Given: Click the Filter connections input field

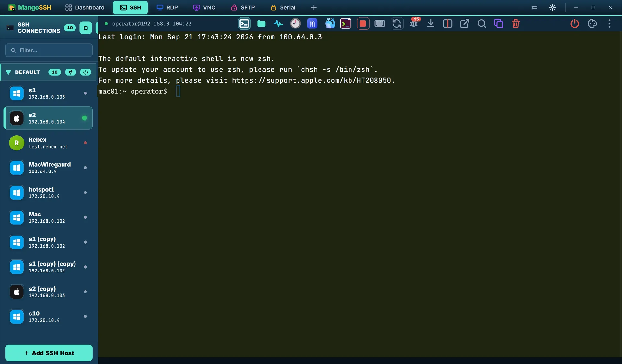Looking at the screenshot, I should (49, 50).
